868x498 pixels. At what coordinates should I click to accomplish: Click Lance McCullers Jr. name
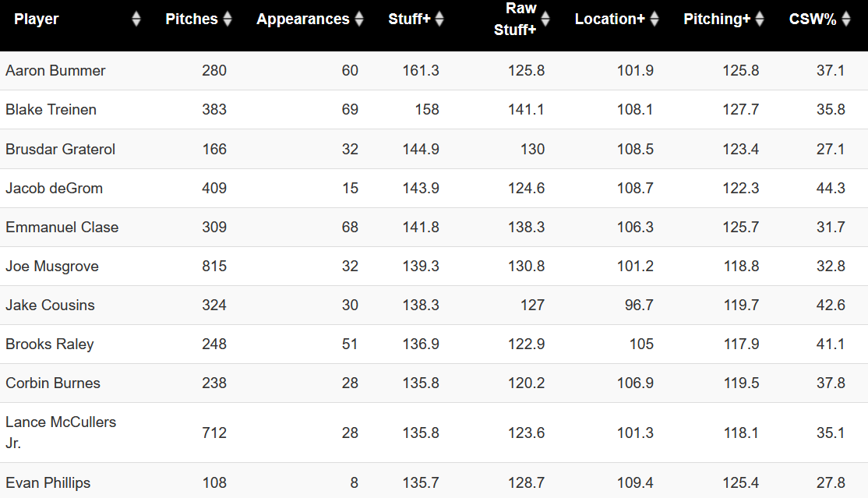pyautogui.click(x=61, y=432)
